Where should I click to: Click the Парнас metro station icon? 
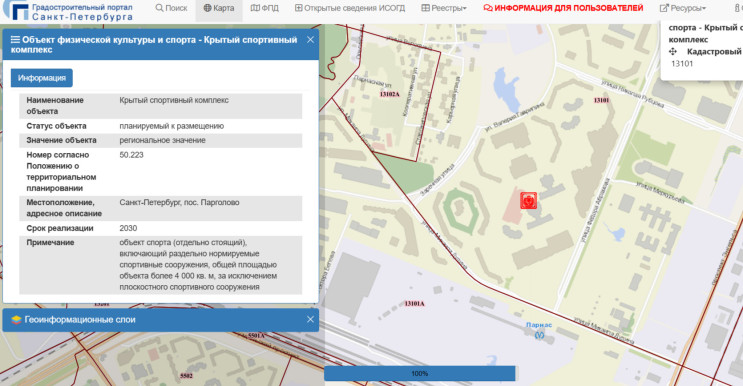click(539, 335)
